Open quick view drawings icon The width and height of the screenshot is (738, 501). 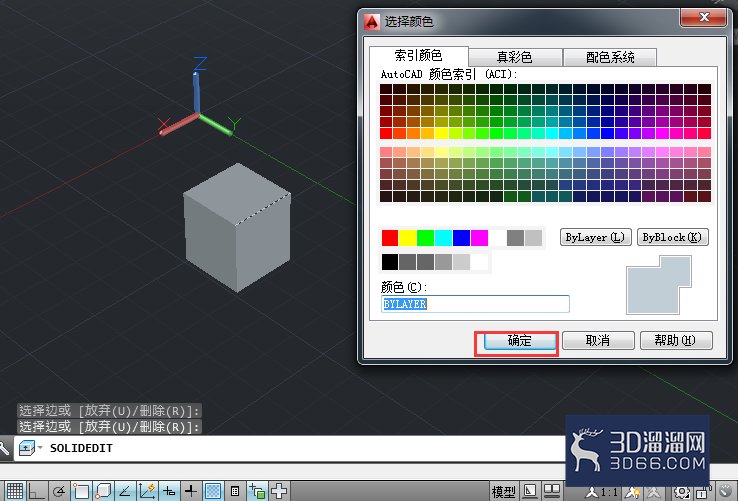(553, 492)
